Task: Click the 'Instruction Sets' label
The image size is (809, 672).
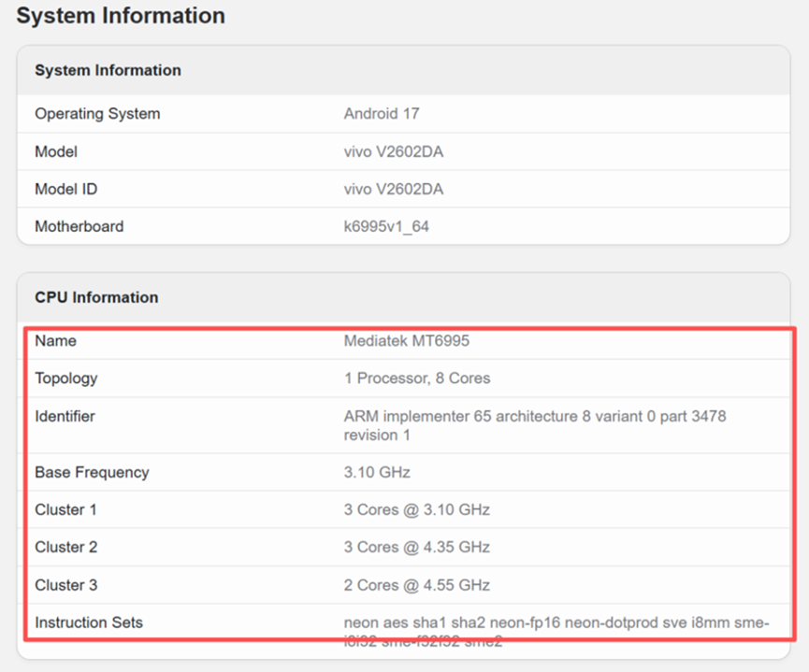Action: [x=89, y=622]
